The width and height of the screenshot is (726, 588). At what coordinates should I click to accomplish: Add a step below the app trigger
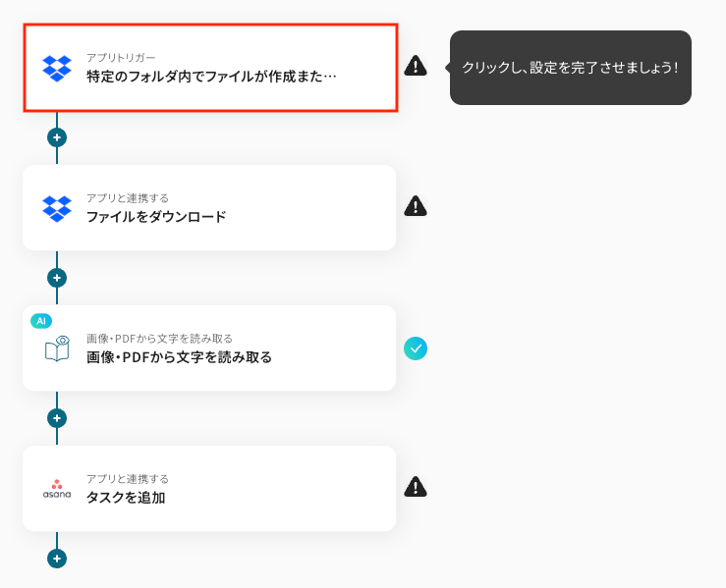click(x=57, y=137)
